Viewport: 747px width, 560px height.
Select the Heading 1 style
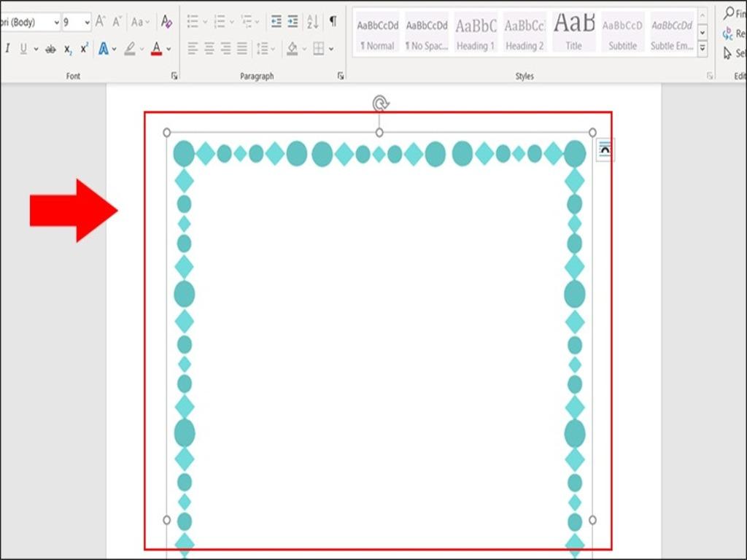pyautogui.click(x=475, y=34)
